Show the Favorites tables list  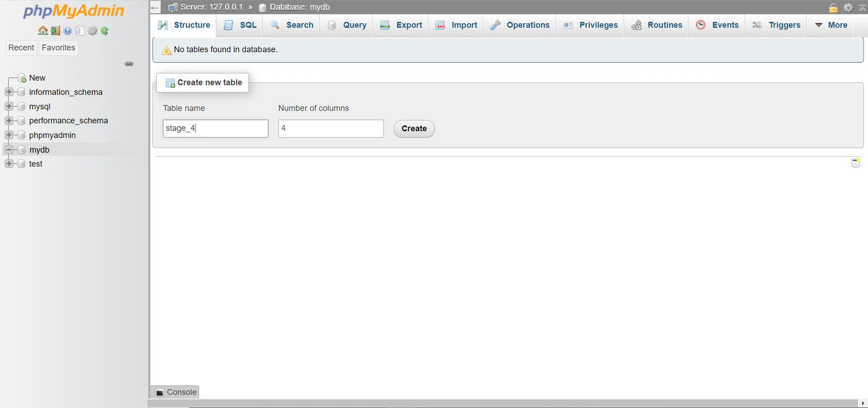click(x=58, y=47)
